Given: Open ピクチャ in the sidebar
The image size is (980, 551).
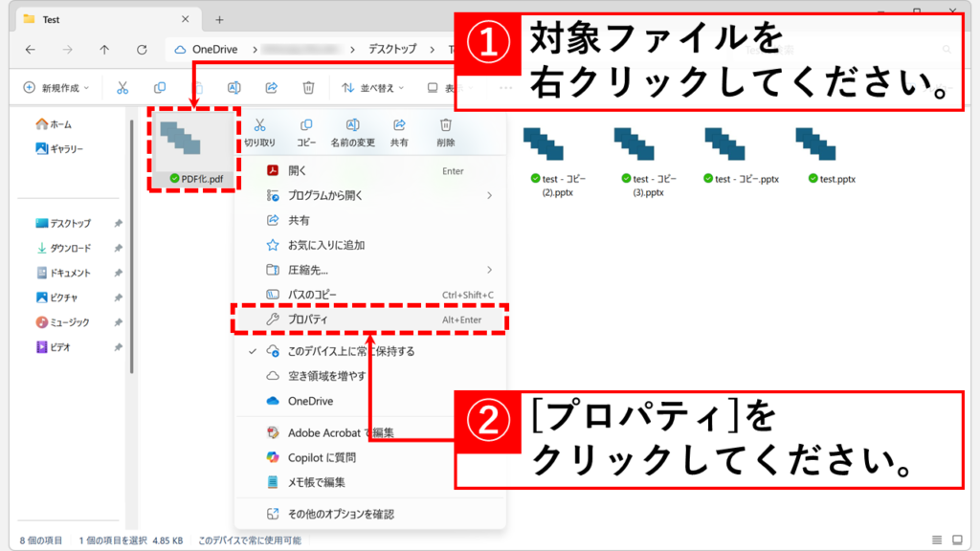Looking at the screenshot, I should 56,298.
